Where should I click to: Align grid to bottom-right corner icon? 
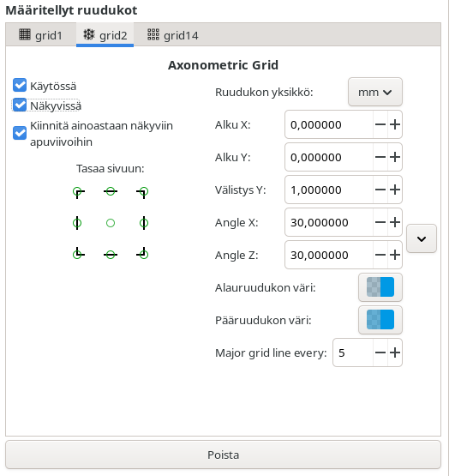143,254
